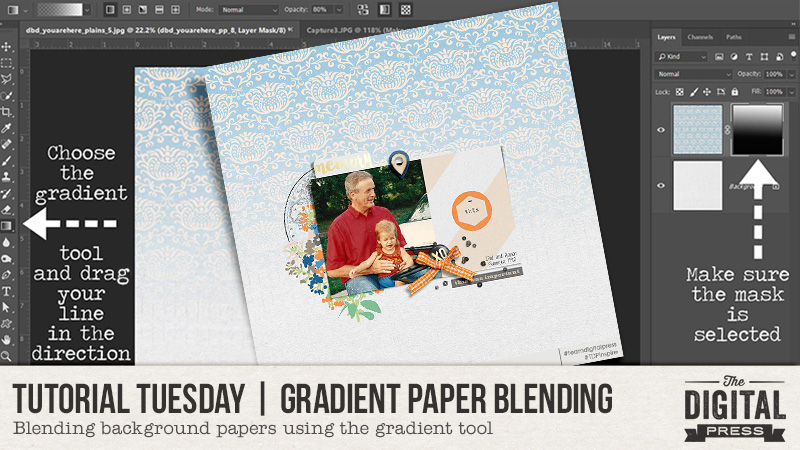Expand the layer blend mode Normal dropdown
This screenshot has width=800, height=450.
(689, 74)
